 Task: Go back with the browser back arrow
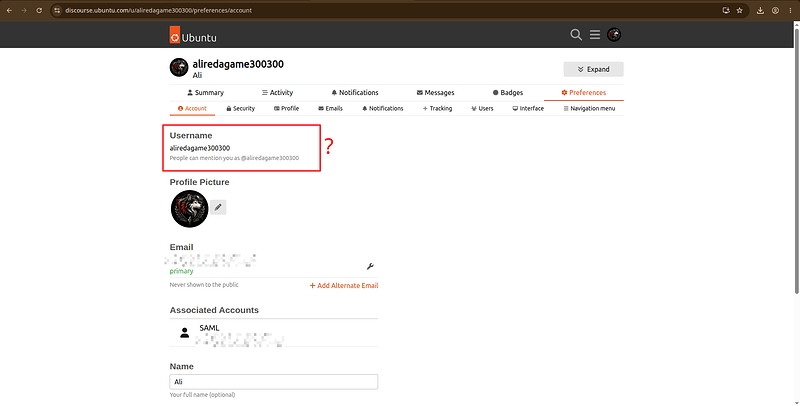coord(9,10)
